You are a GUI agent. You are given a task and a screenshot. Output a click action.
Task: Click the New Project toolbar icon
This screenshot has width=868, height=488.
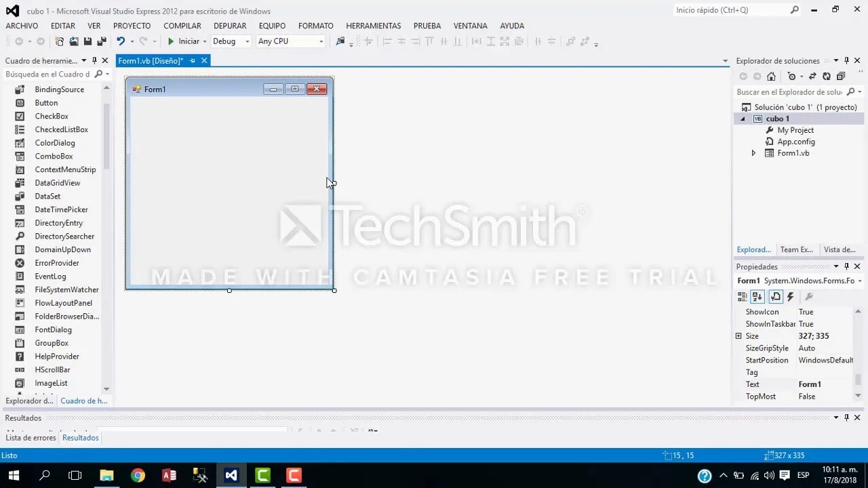click(59, 41)
